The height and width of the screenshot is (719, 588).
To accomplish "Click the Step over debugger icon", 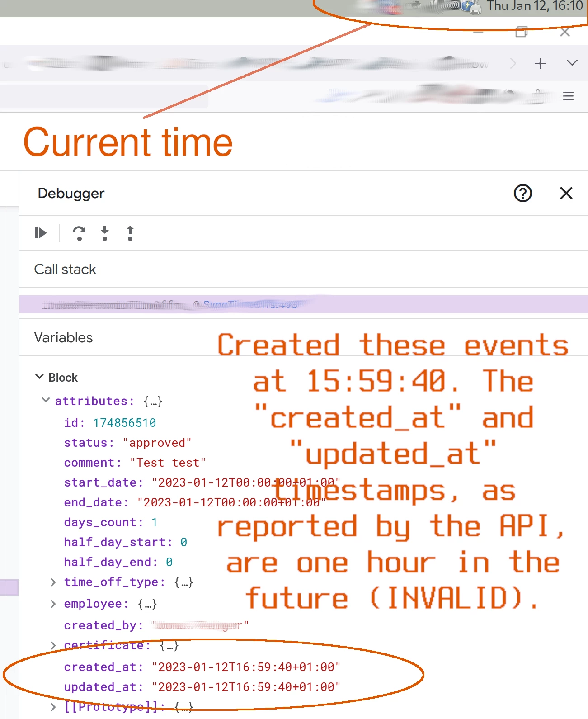I will point(79,233).
